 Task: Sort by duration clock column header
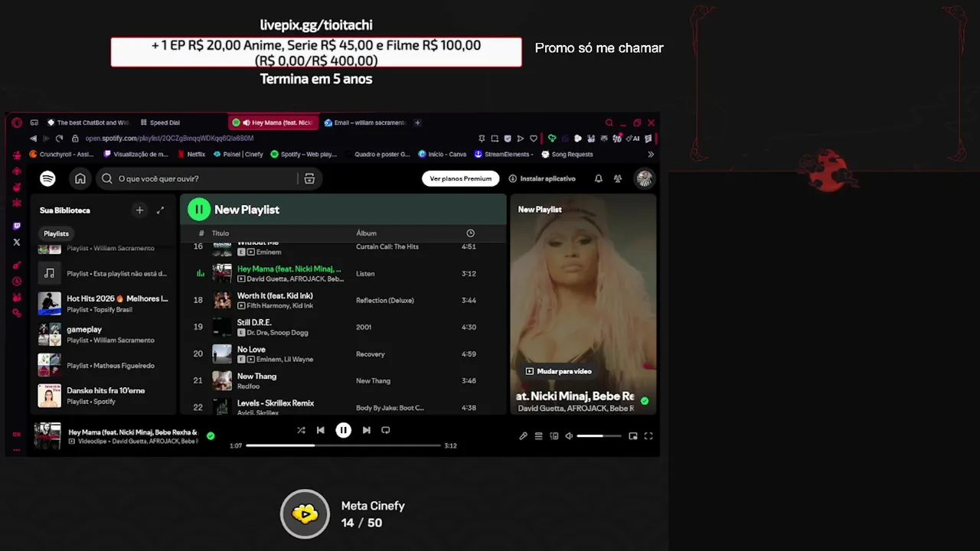click(470, 233)
